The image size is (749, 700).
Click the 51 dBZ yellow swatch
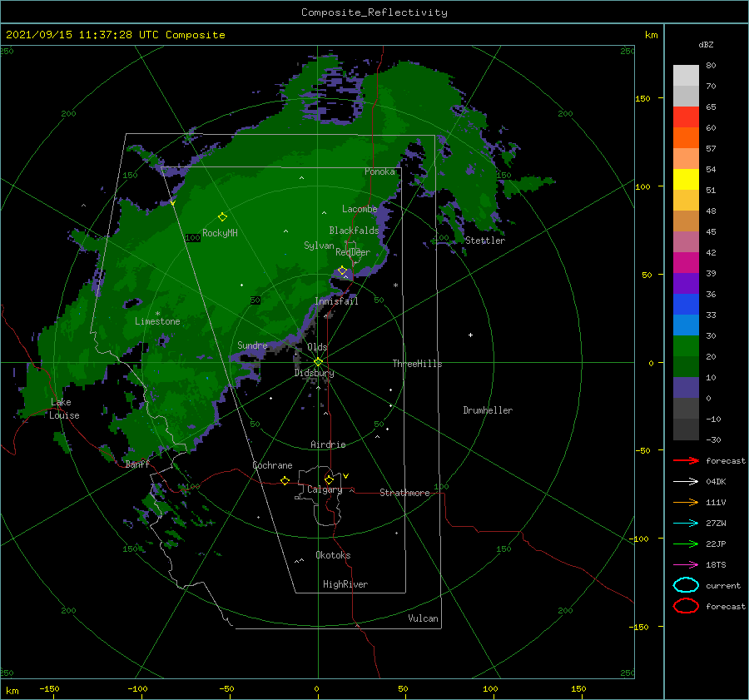[686, 179]
